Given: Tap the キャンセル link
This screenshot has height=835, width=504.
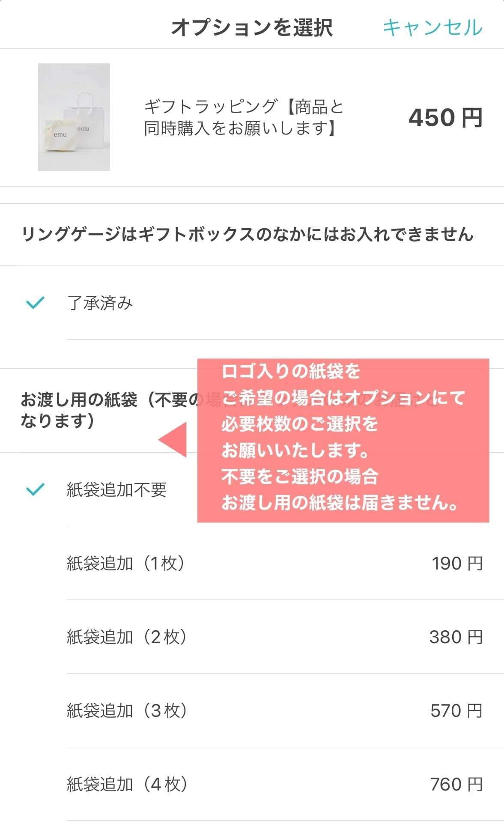Looking at the screenshot, I should click(x=432, y=27).
